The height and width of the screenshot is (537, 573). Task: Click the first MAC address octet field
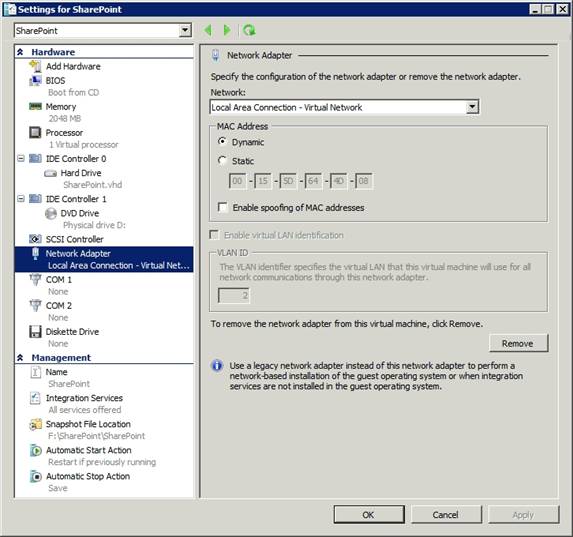[x=237, y=181]
